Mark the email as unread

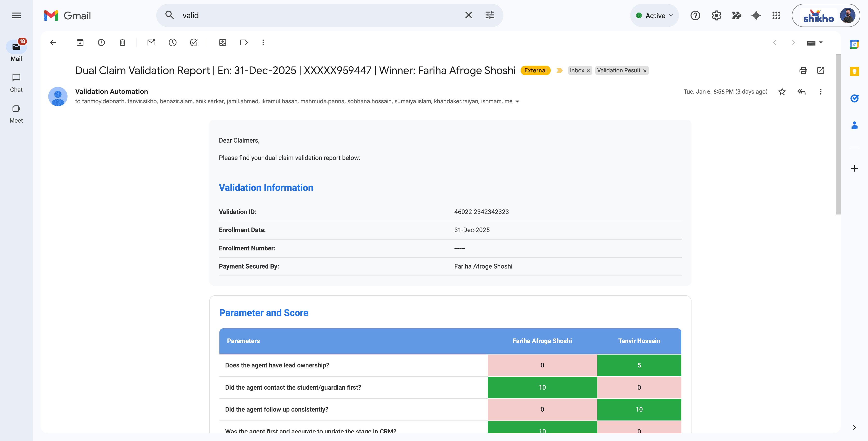(151, 42)
